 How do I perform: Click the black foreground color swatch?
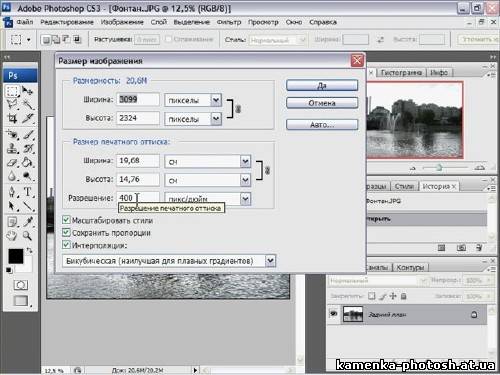tap(16, 256)
